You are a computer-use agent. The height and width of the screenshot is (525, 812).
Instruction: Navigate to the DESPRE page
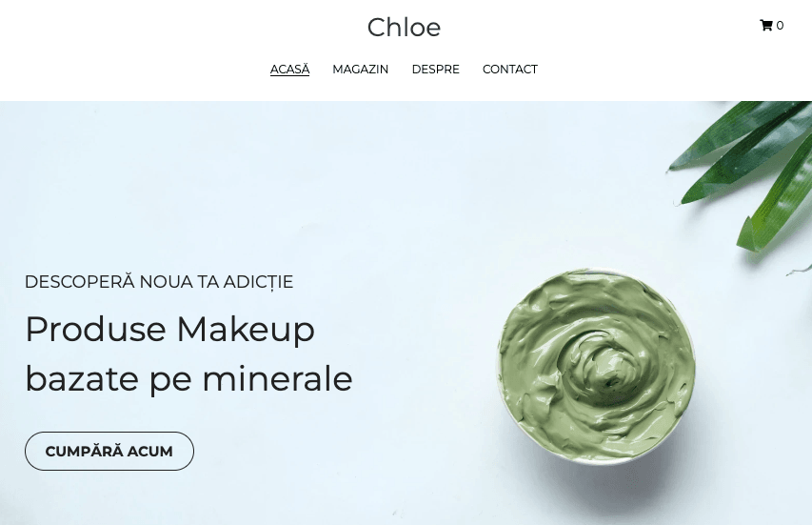[436, 70]
